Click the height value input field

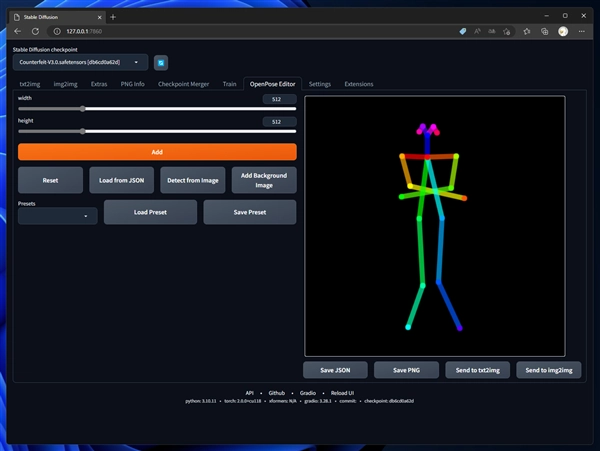tap(277, 121)
